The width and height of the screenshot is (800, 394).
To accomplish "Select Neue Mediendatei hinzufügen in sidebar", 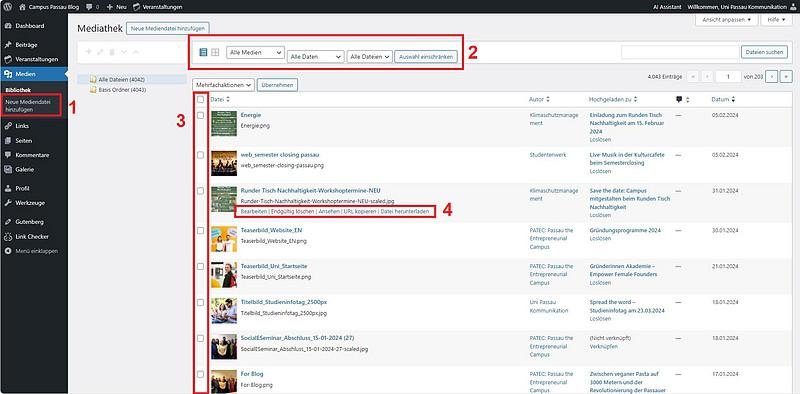I will click(30, 106).
